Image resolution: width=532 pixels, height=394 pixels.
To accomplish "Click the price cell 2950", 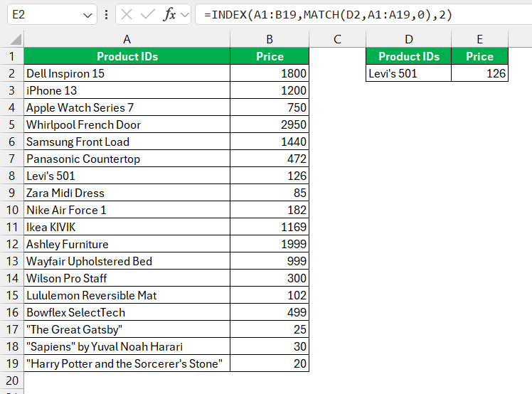I will coord(270,124).
